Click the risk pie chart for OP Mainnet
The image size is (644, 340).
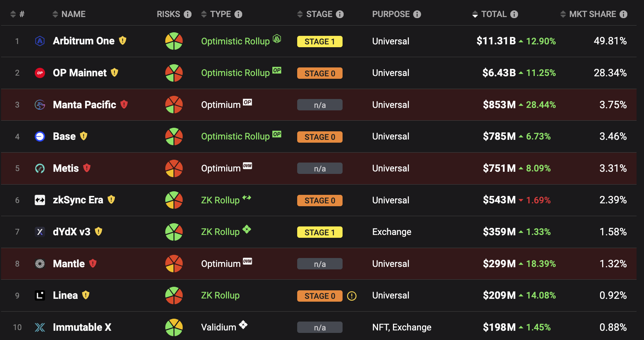pos(174,73)
